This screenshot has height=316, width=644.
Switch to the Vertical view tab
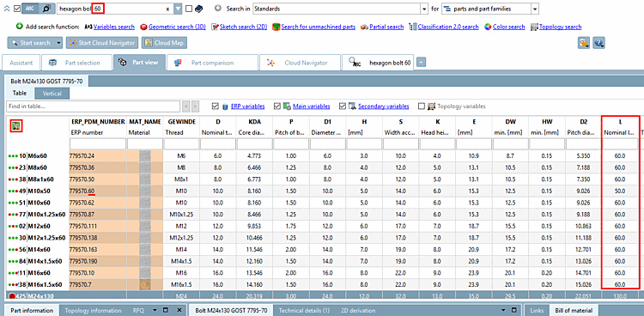[x=52, y=94]
